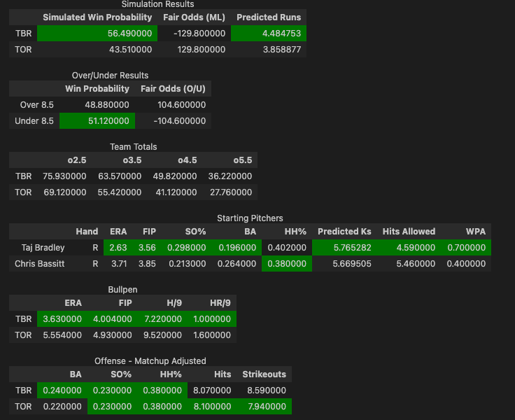515x420 pixels.
Task: Click the Simulated Win Probability column header
Action: click(97, 17)
